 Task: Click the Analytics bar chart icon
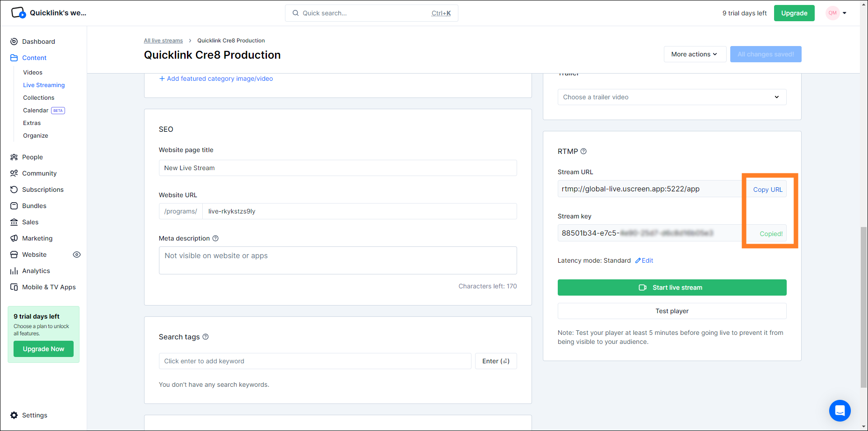[x=14, y=271]
